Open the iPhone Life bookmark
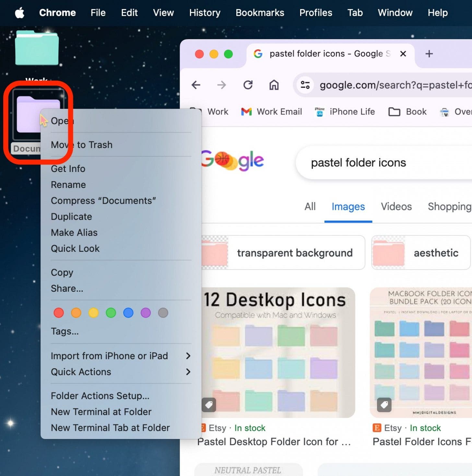 [x=345, y=112]
